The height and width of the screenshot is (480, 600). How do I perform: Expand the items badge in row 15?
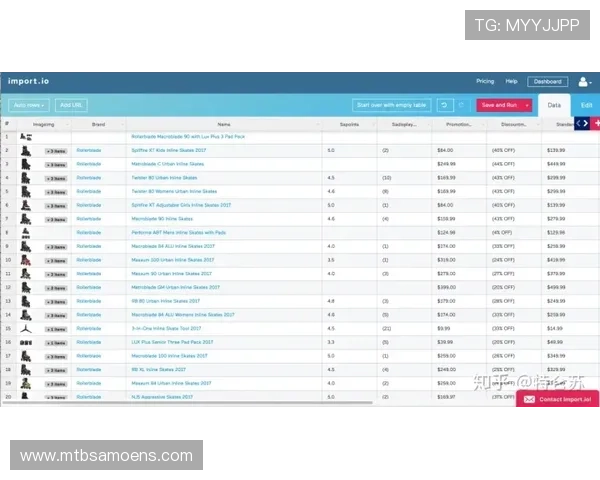pos(56,329)
